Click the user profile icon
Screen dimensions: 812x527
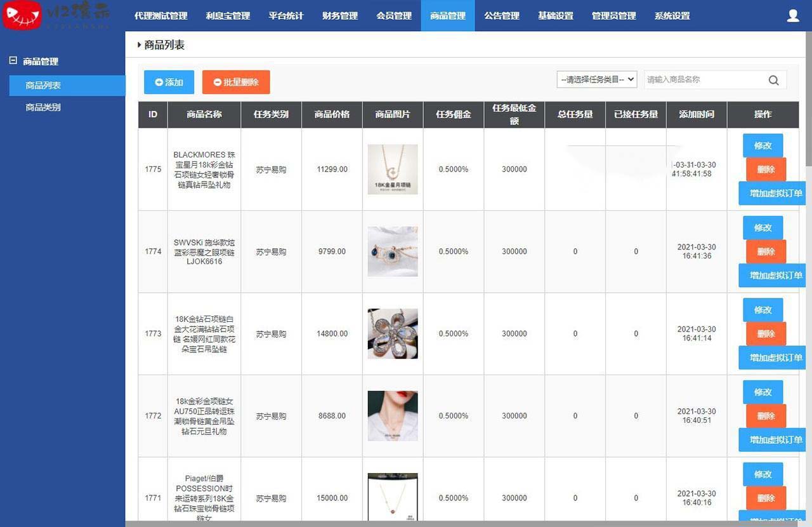[x=792, y=16]
